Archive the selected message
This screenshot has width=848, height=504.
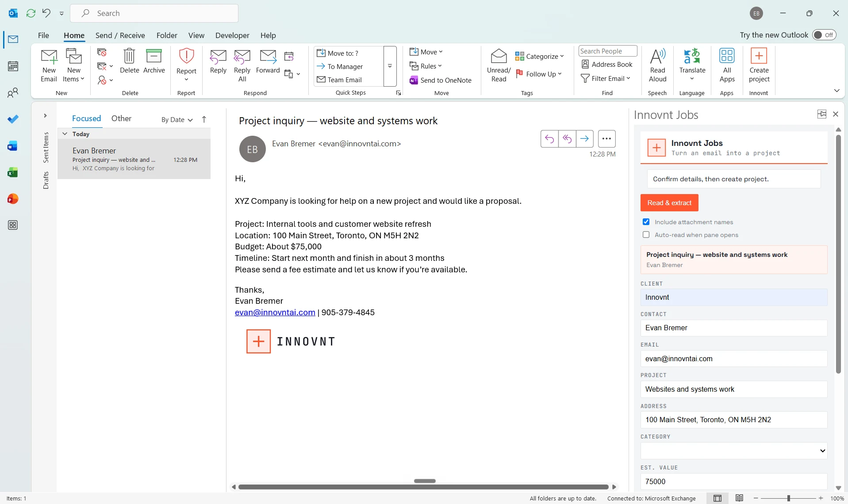[x=154, y=61]
